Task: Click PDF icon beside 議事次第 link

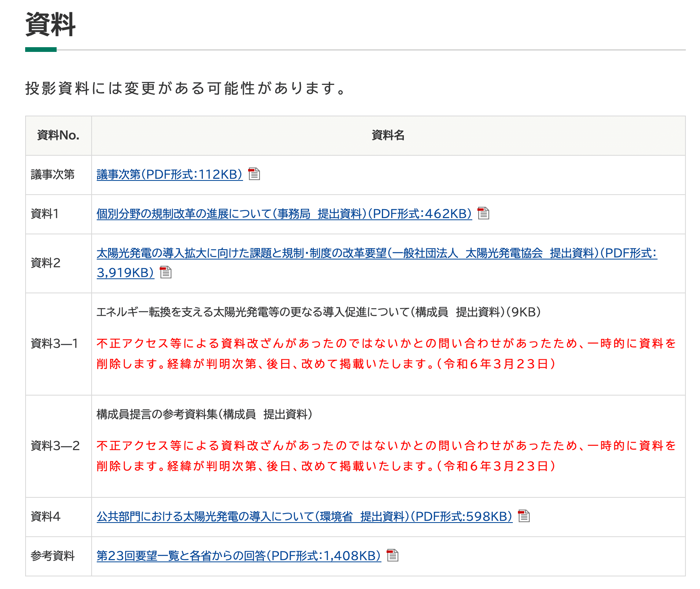Action: 254,174
